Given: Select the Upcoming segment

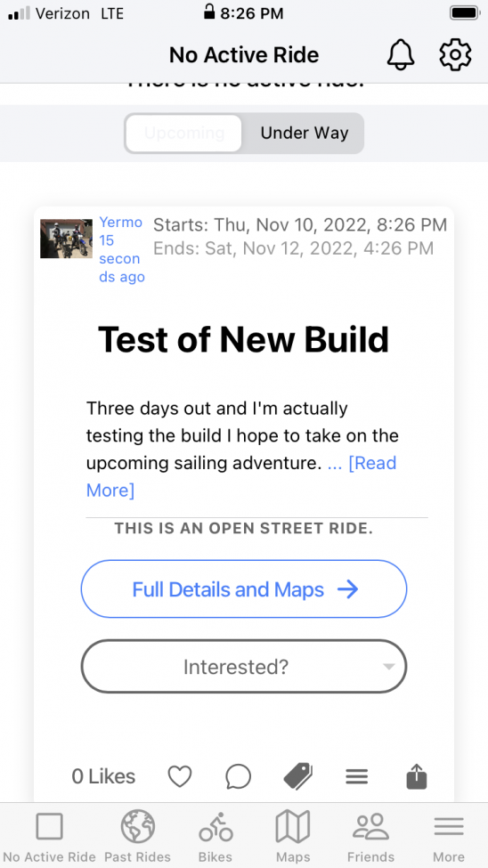Looking at the screenshot, I should [x=184, y=134].
